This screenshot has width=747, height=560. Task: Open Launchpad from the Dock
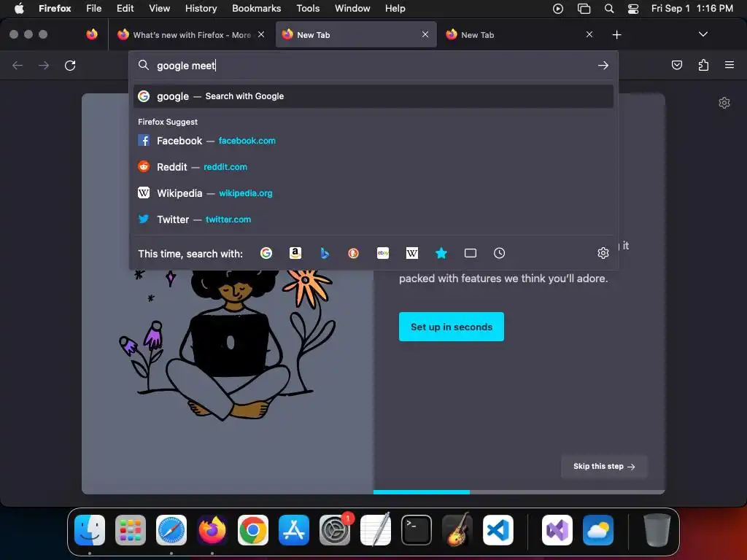coord(131,530)
